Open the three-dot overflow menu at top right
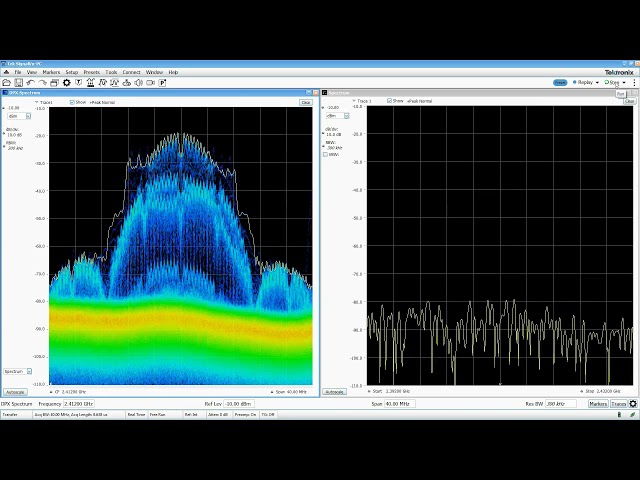Image resolution: width=640 pixels, height=480 pixels. (634, 82)
